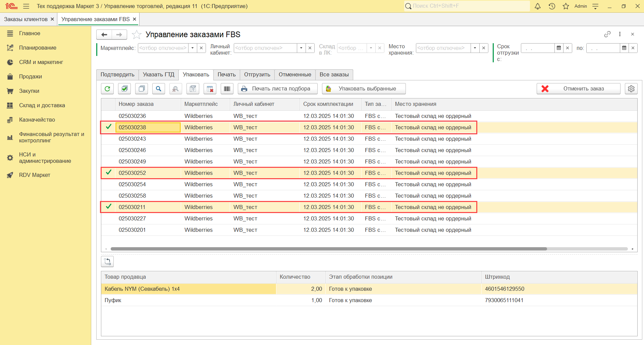The height and width of the screenshot is (345, 644).
Task: Open list settings gear icon
Action: tap(631, 89)
